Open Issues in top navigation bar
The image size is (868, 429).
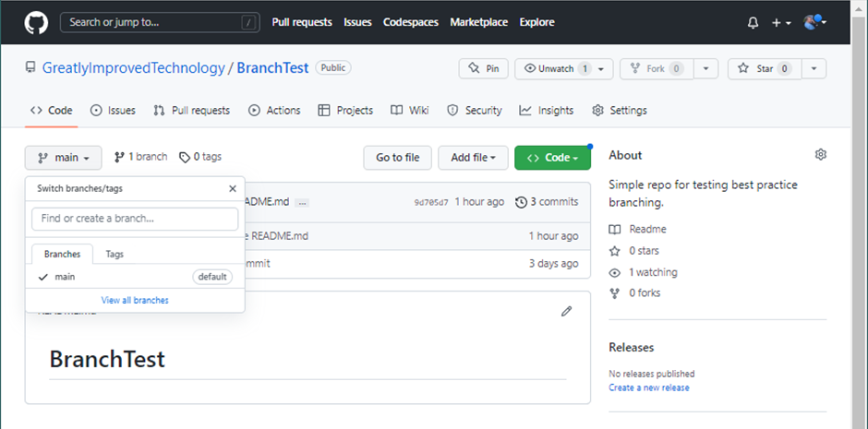tap(357, 22)
